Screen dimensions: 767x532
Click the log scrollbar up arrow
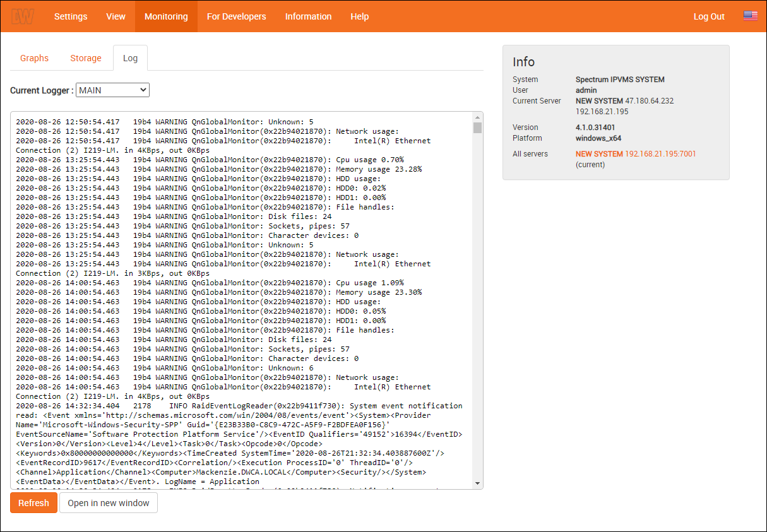click(477, 117)
